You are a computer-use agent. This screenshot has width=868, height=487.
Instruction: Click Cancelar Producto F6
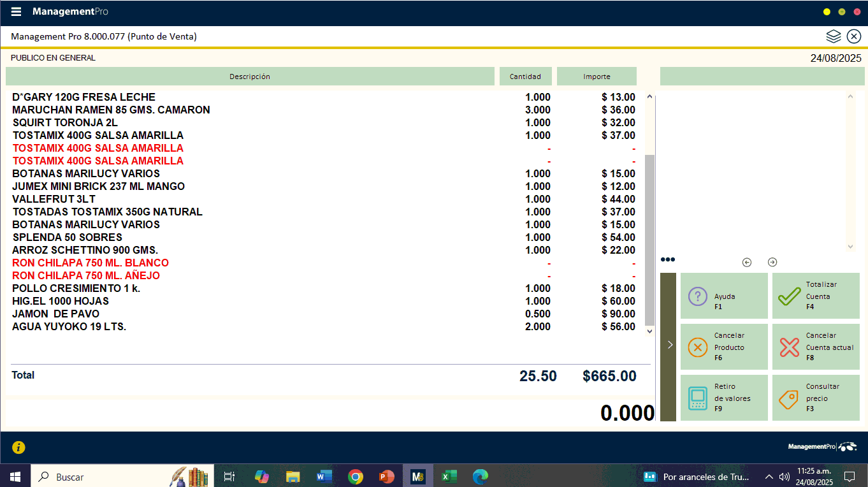click(724, 347)
